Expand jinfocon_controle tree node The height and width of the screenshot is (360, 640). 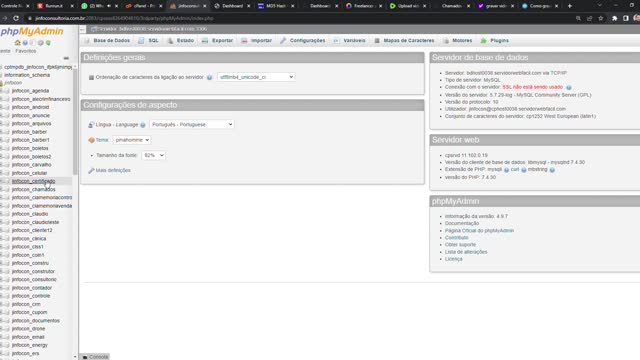pos(2,296)
